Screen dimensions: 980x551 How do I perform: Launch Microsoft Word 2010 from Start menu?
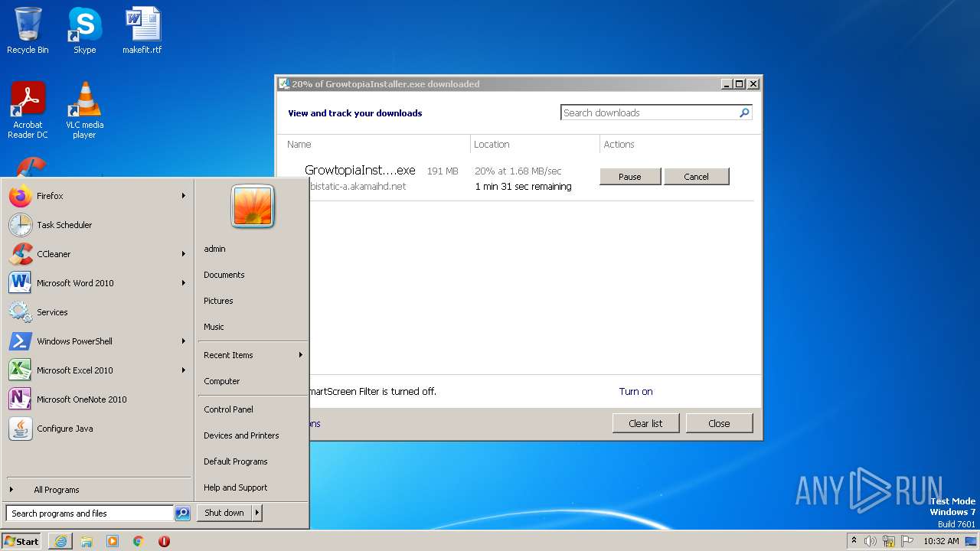tap(97, 283)
